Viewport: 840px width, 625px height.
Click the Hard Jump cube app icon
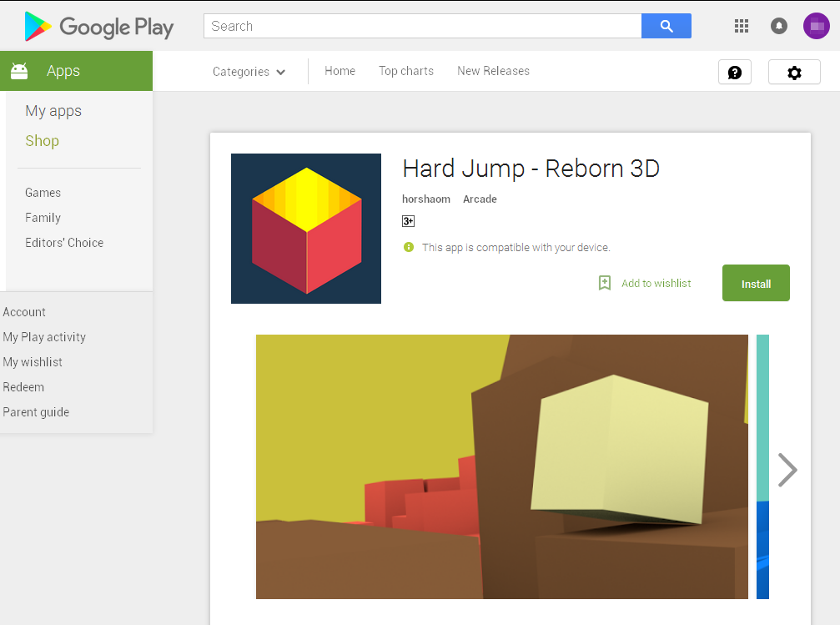(306, 229)
